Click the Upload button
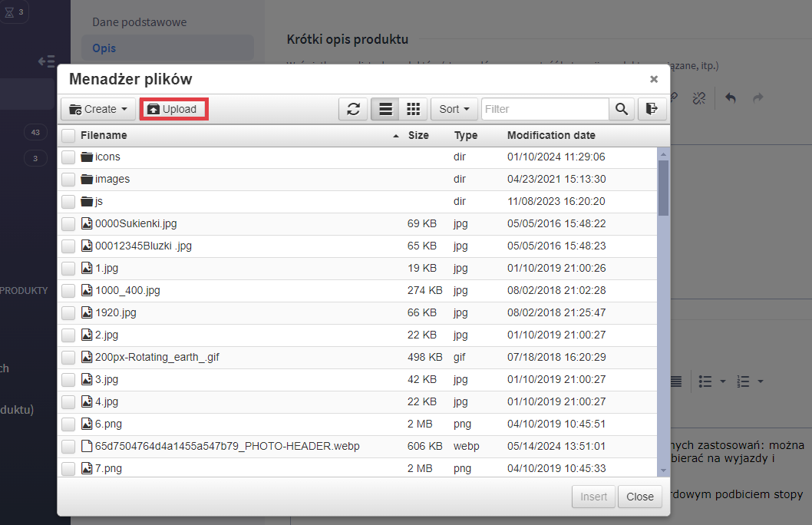 tap(173, 109)
